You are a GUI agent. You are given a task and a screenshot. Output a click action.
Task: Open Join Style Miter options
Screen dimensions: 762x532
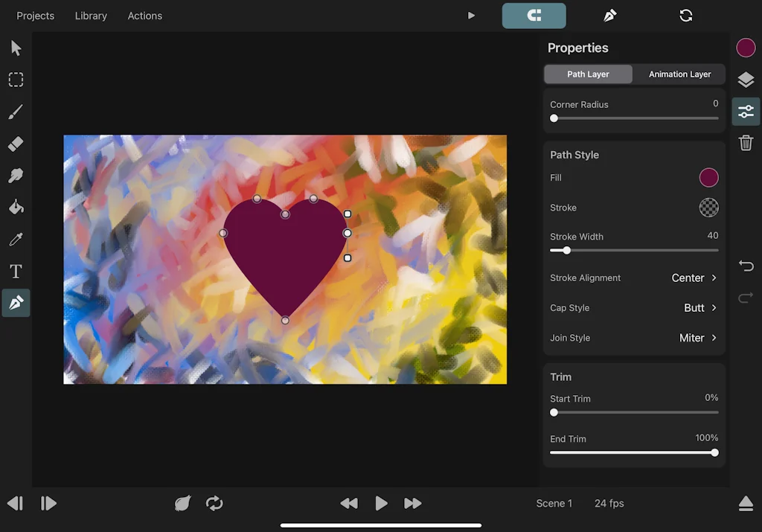697,338
